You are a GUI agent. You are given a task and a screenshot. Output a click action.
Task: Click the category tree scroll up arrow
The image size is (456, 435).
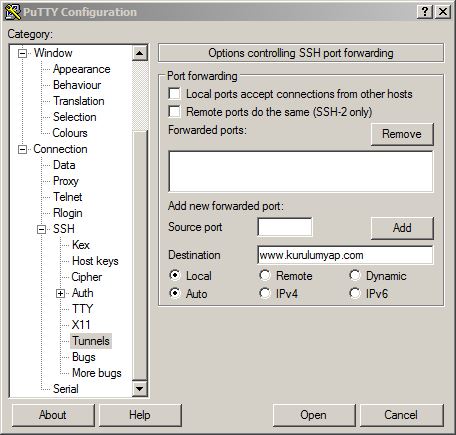click(140, 53)
